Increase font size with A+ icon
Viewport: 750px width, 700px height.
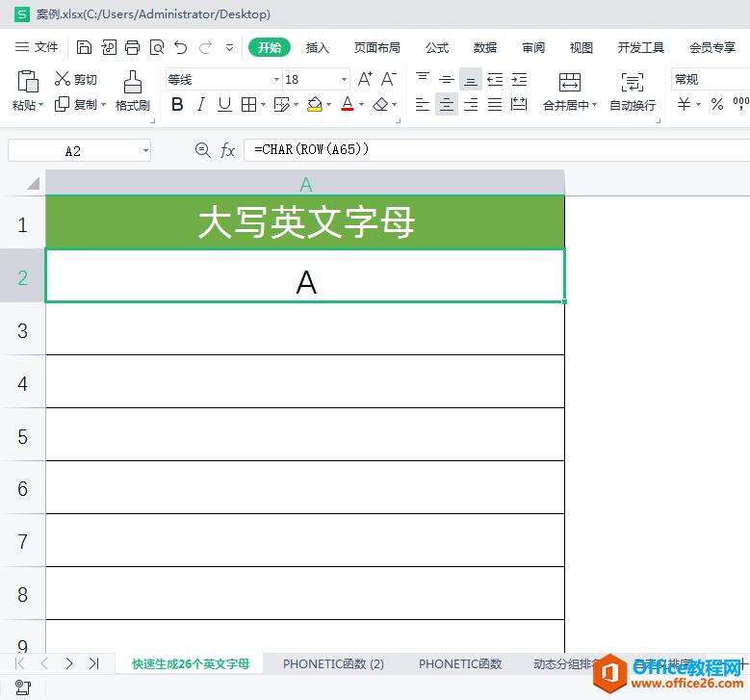(365, 79)
